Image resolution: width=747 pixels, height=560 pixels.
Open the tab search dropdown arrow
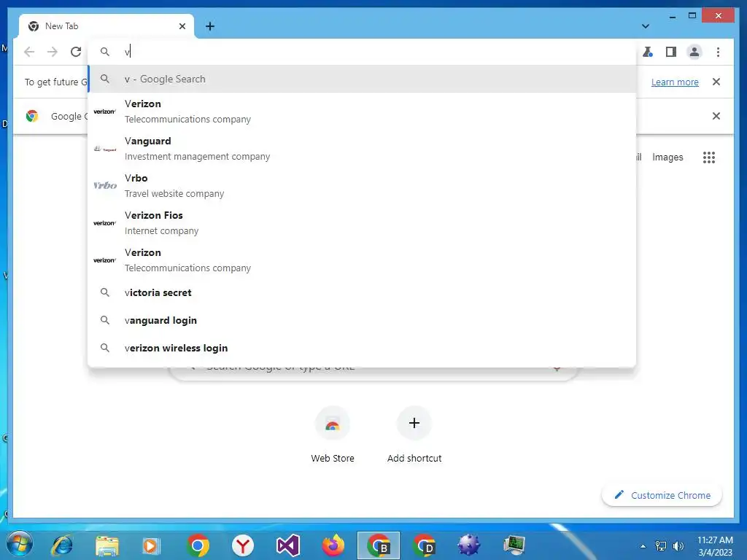[646, 26]
